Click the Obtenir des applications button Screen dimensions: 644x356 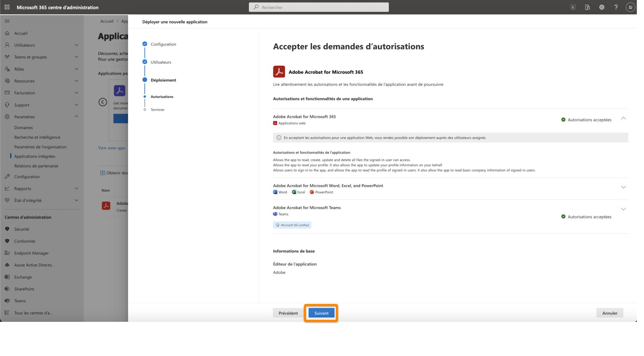114,173
